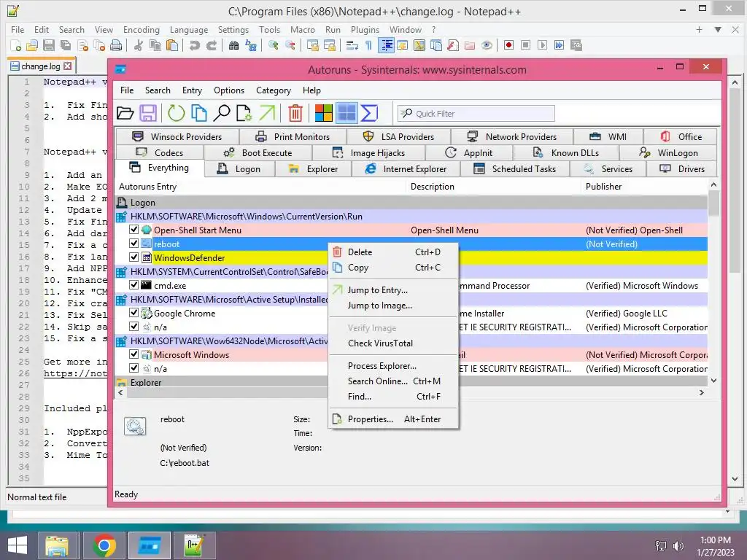Screen dimensions: 747x560
Task: Click the Windows Start button
Action: pos(18,545)
